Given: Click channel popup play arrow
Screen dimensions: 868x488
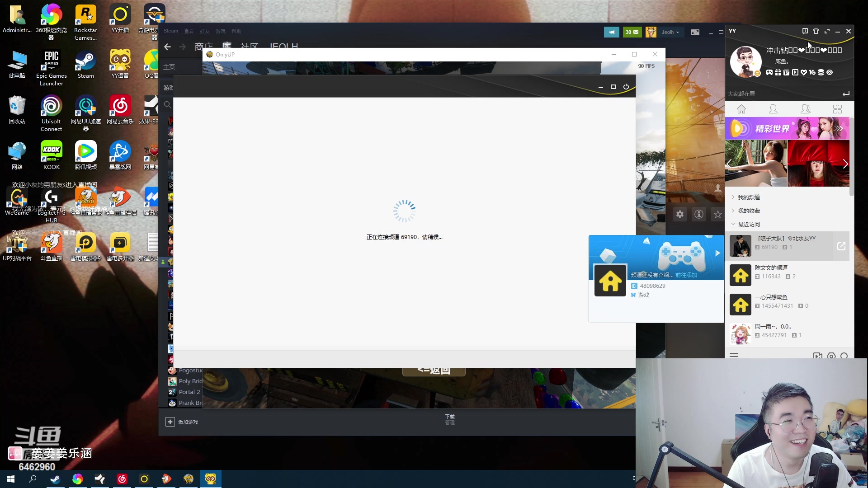Looking at the screenshot, I should click(x=717, y=253).
